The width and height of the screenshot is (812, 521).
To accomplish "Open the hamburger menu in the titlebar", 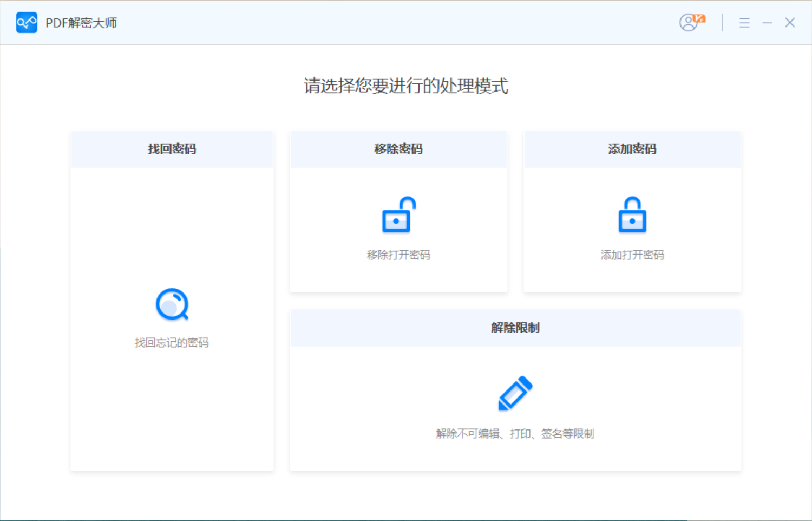I will 744,23.
